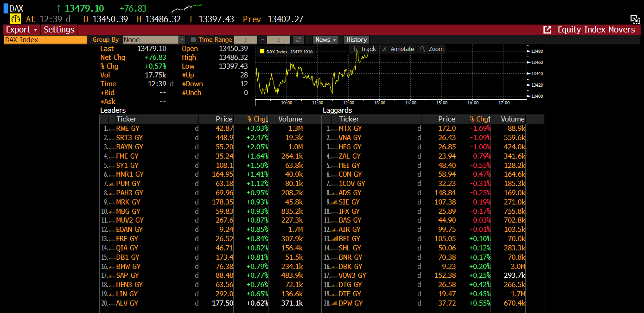Sort Laggards by % Chg column
The width and height of the screenshot is (644, 313).
click(480, 119)
